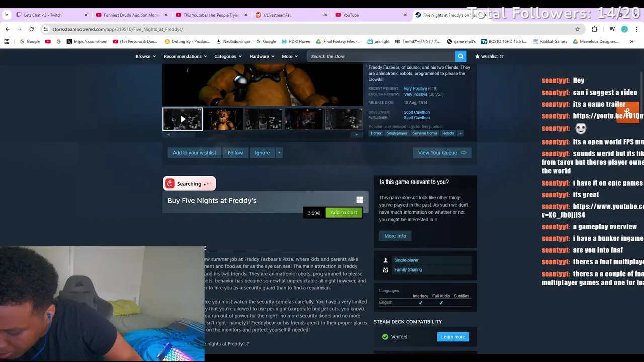Open the Marvelous Designer bookmark

(x=596, y=42)
